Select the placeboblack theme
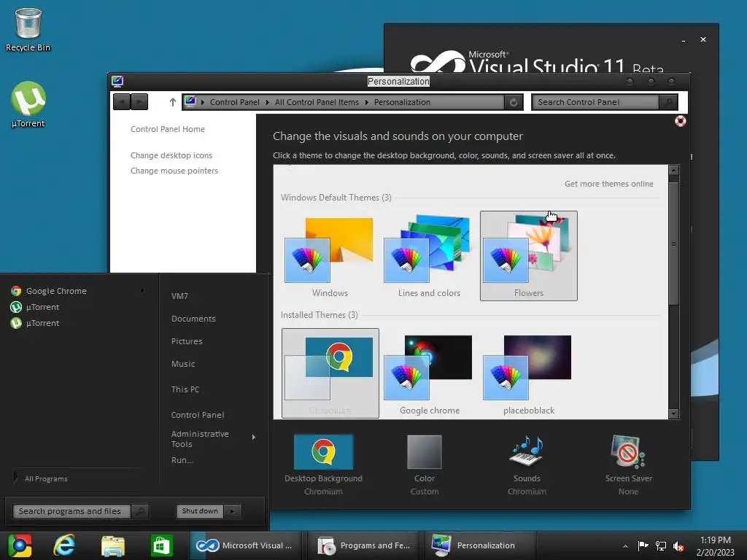 (x=529, y=373)
